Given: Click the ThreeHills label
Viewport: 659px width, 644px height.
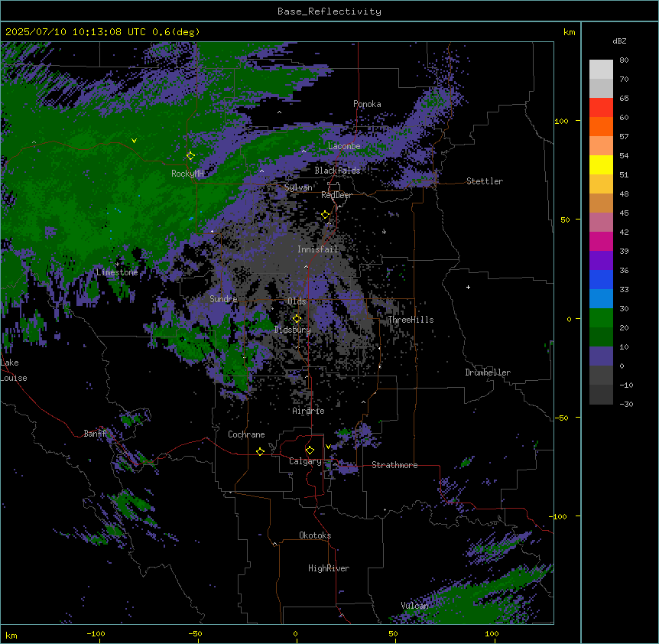Looking at the screenshot, I should (411, 320).
